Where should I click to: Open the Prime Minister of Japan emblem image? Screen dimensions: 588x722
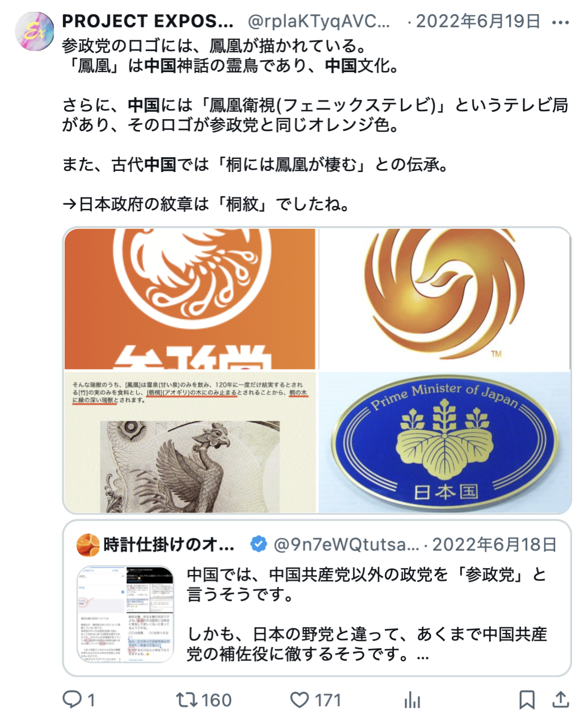coord(445,443)
